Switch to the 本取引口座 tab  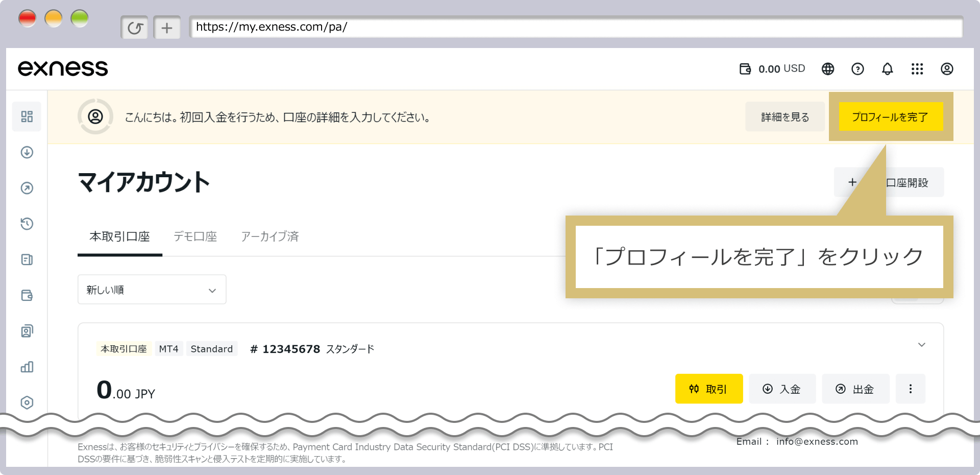point(119,236)
